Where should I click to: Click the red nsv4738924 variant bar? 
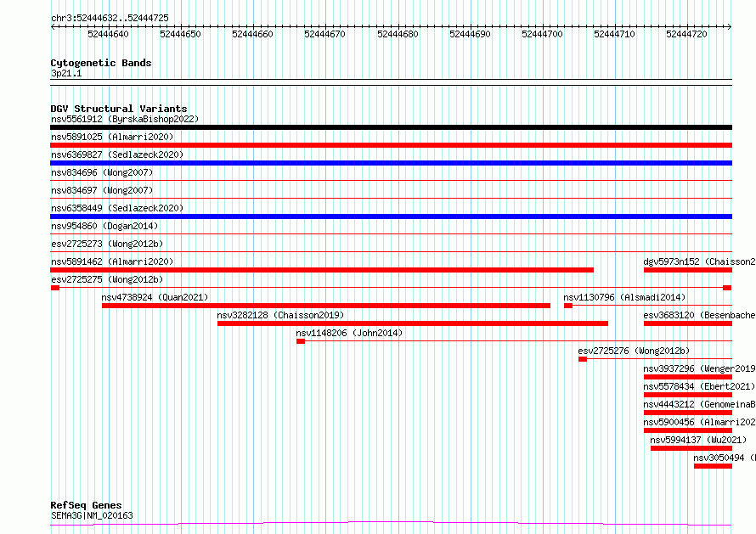pyautogui.click(x=326, y=306)
